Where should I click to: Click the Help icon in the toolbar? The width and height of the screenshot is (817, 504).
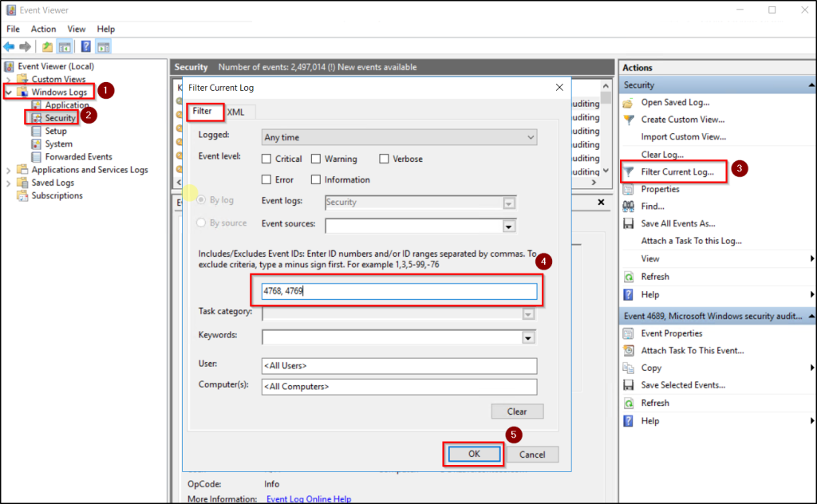(x=85, y=46)
